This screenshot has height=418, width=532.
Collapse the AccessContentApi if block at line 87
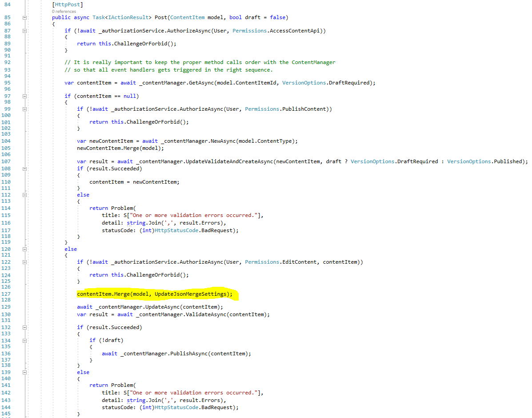24,31
